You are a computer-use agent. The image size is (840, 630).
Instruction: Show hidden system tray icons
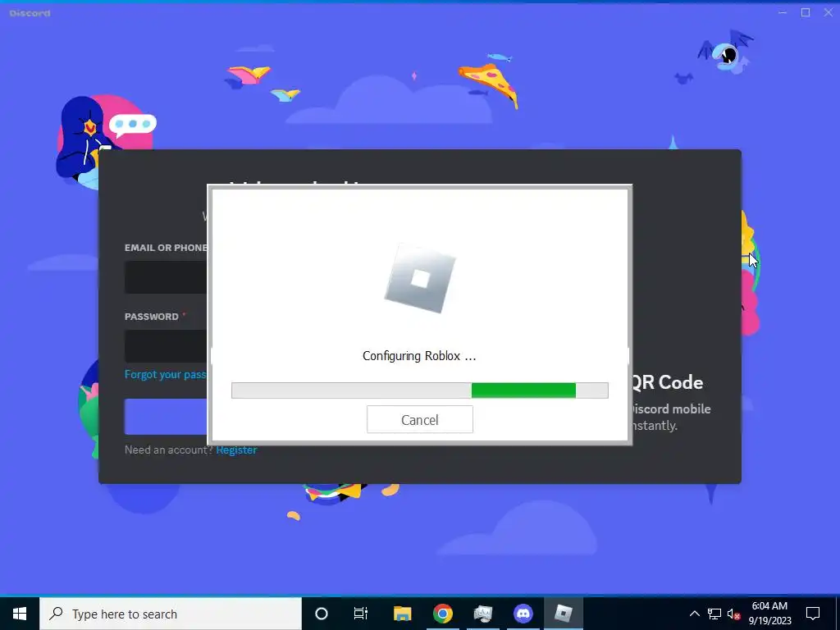(x=694, y=614)
